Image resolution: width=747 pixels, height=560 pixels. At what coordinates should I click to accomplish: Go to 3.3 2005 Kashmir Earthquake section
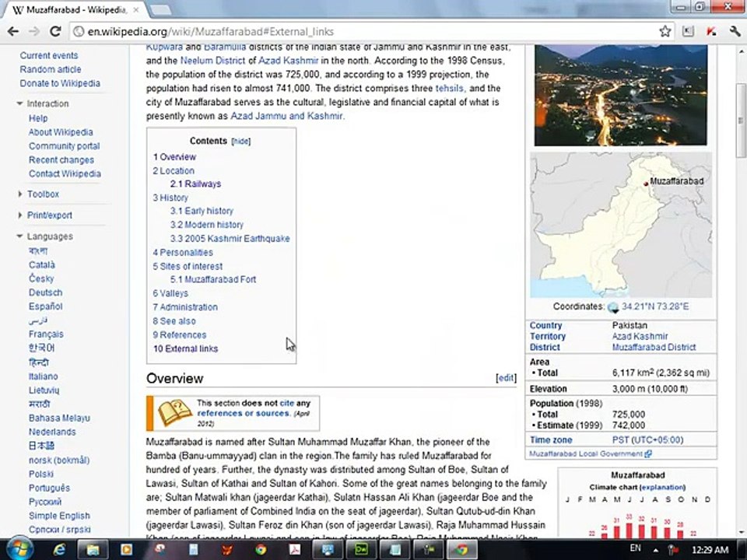pos(230,239)
